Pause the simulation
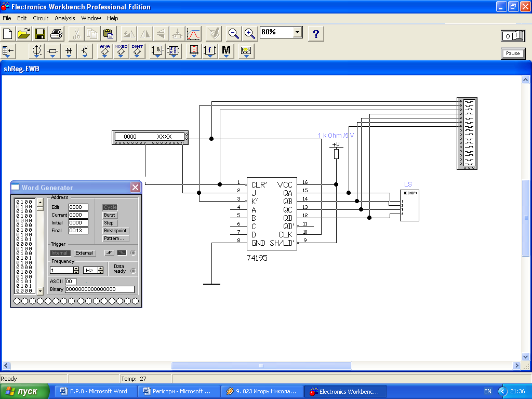 click(x=513, y=54)
